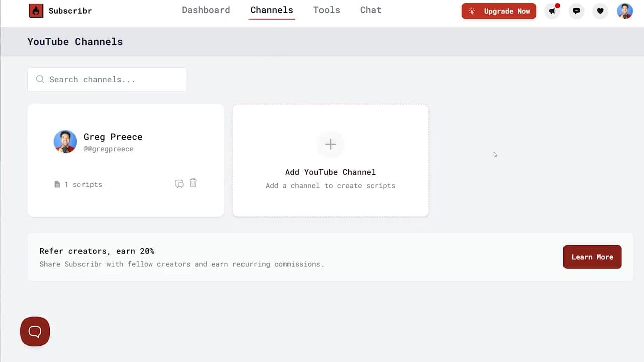Click the @@gregpreece handle text
The height and width of the screenshot is (362, 644).
108,149
